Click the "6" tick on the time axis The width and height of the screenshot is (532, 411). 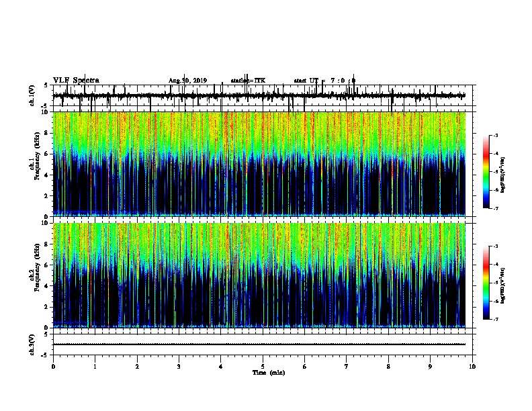tap(305, 366)
